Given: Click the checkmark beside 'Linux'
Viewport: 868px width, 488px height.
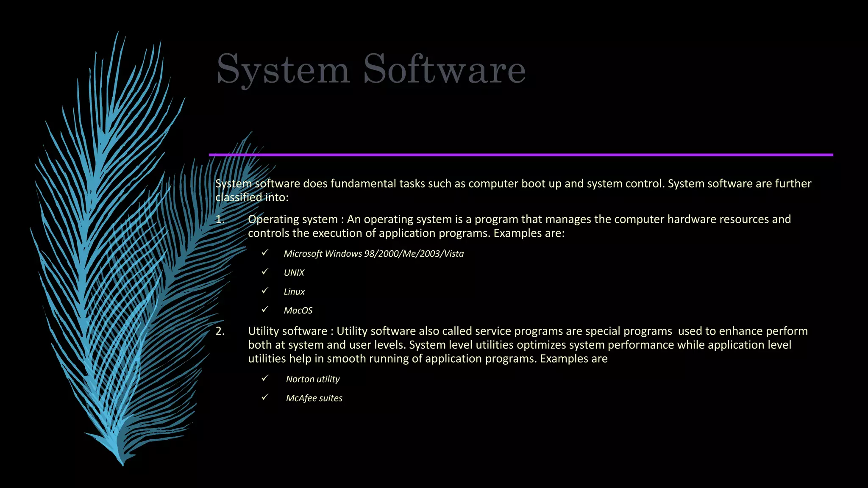Looking at the screenshot, I should (x=265, y=291).
